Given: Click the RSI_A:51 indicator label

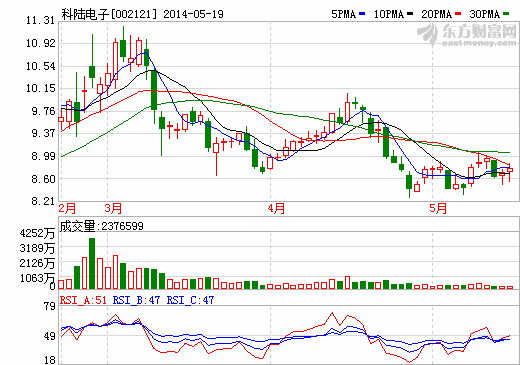Looking at the screenshot, I should point(83,300).
